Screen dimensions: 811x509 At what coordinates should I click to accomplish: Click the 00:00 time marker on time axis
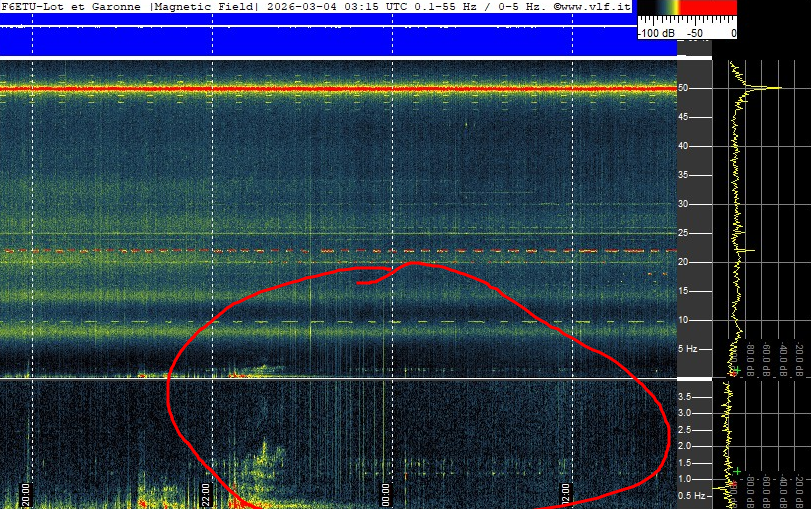click(x=386, y=495)
